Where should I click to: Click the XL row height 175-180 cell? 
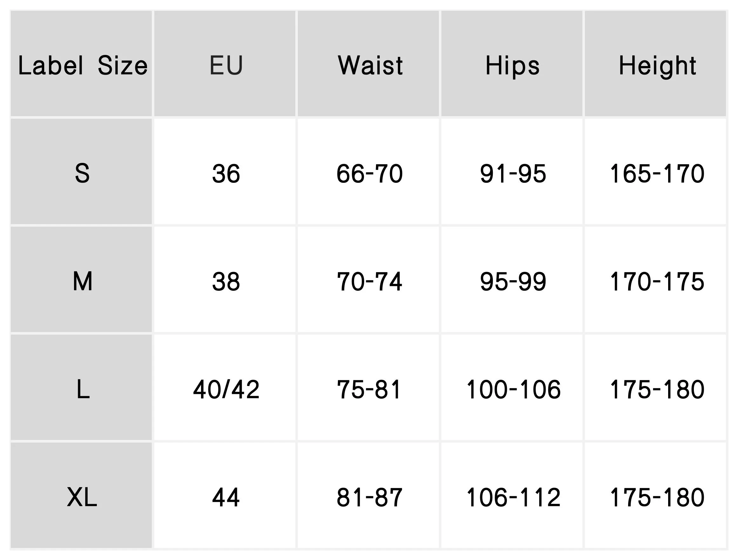657,497
